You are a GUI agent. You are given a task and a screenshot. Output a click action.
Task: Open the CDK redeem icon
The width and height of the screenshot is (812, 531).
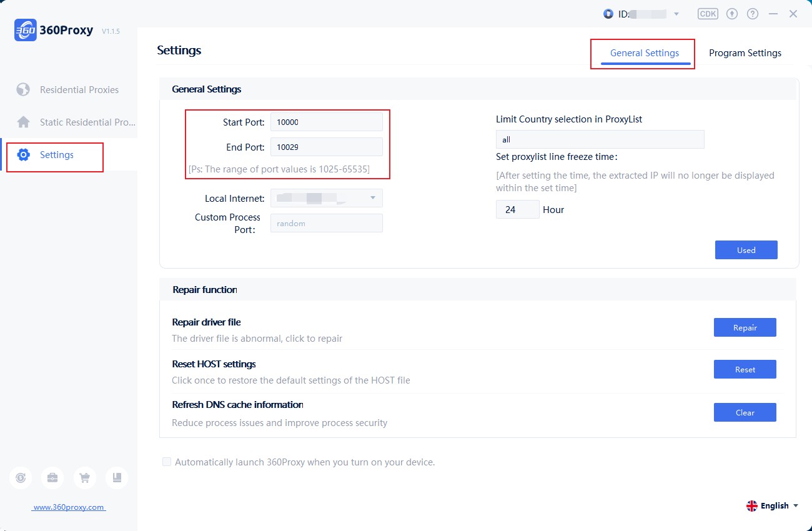[x=708, y=14]
